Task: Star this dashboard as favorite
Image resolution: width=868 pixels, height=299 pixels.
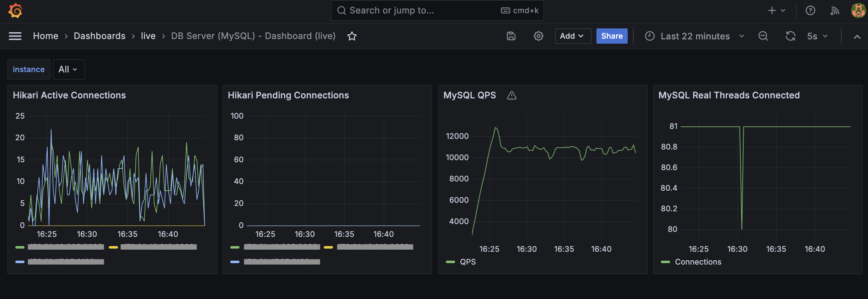Action: pyautogui.click(x=352, y=36)
